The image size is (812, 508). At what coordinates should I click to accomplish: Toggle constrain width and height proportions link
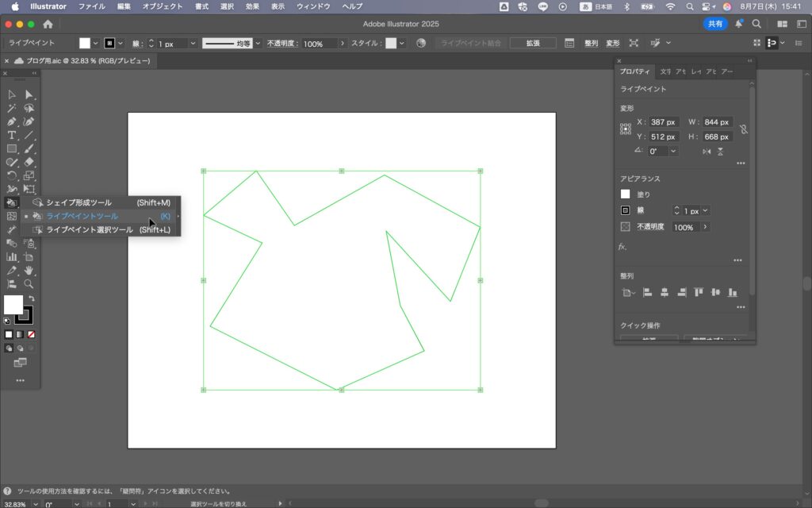coord(744,129)
